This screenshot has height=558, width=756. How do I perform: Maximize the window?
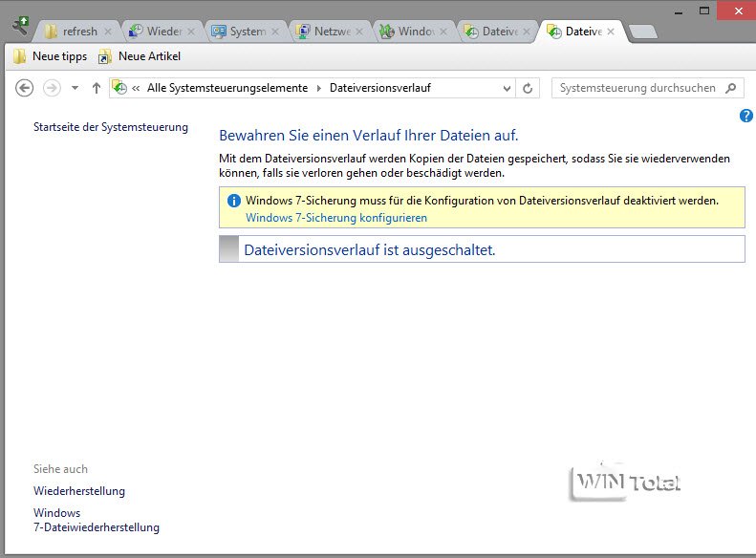(704, 11)
